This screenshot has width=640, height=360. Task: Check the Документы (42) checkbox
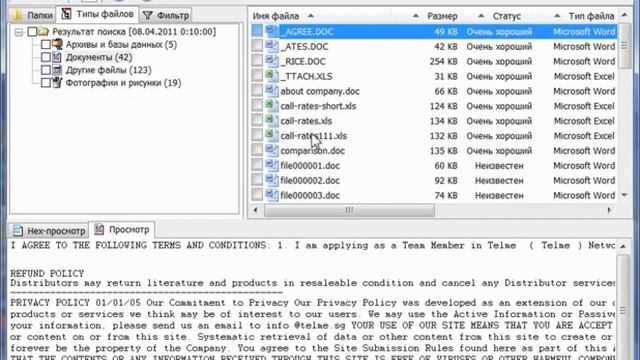point(46,58)
